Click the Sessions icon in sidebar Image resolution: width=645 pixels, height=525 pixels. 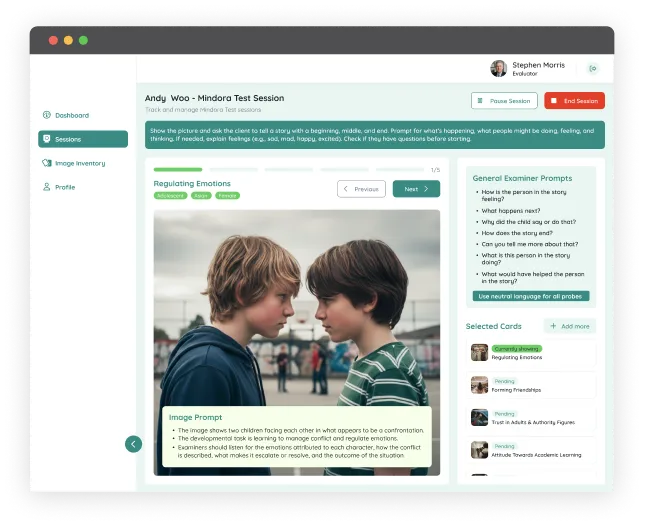click(x=46, y=139)
